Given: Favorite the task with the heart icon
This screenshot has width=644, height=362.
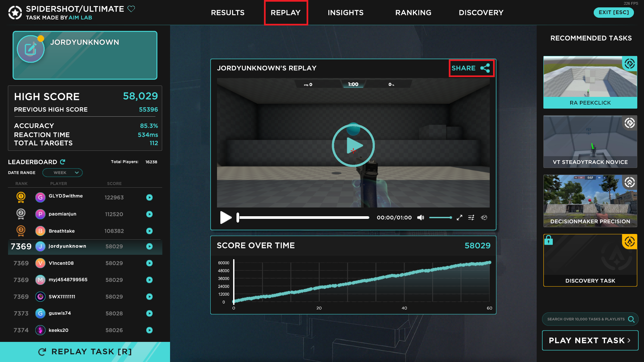Looking at the screenshot, I should (x=131, y=9).
